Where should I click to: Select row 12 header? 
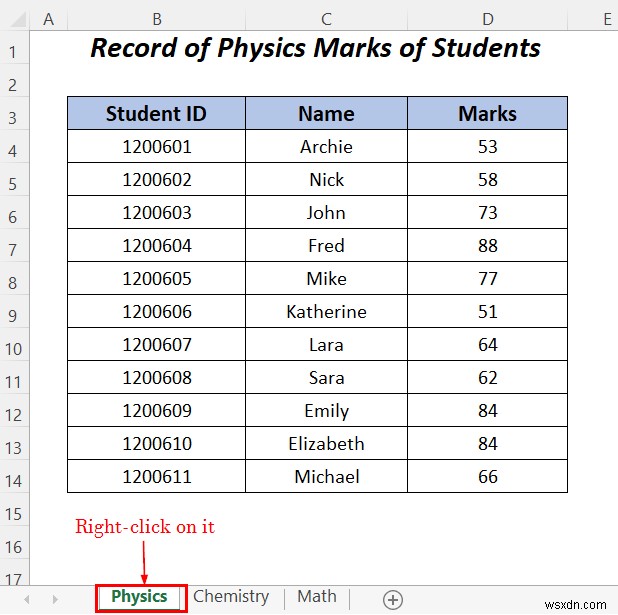14,410
